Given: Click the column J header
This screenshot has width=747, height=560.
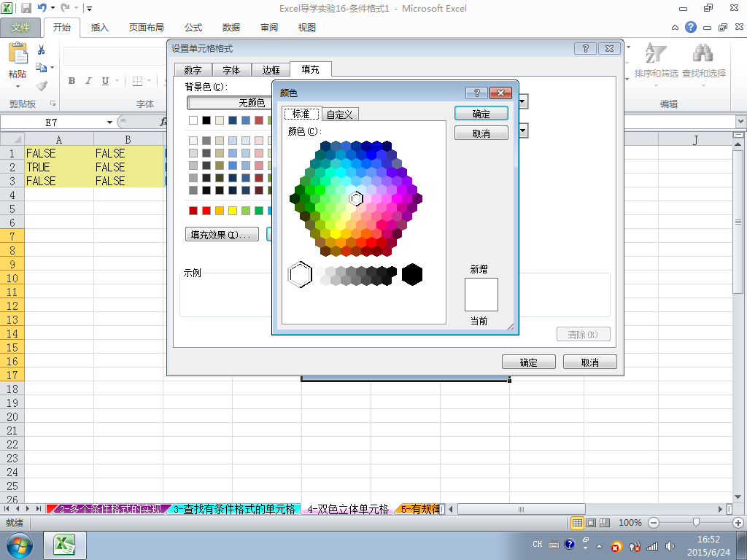Looking at the screenshot, I should [695, 139].
